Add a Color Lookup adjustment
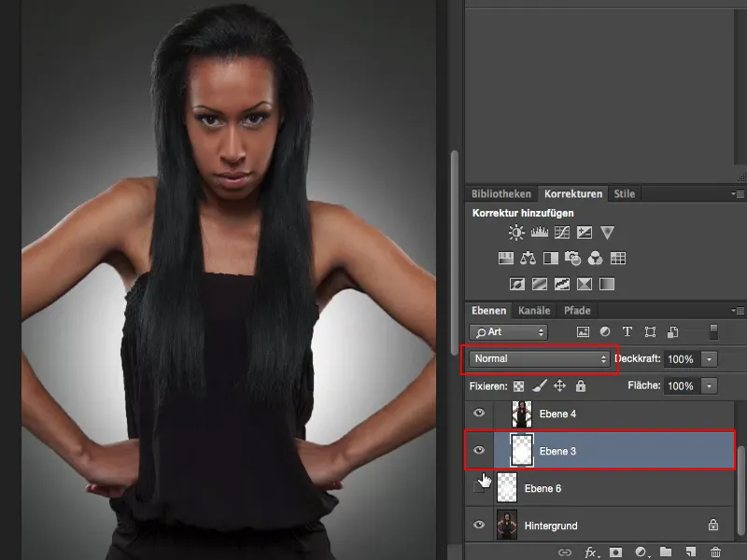The height and width of the screenshot is (560, 747). pos(618,259)
